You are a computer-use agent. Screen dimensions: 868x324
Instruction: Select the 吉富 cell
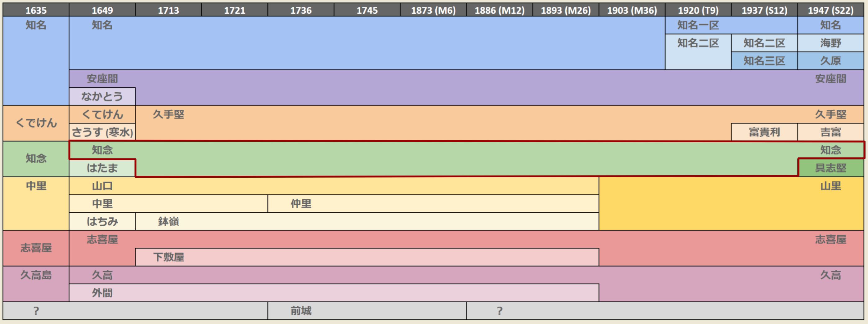[x=830, y=132]
